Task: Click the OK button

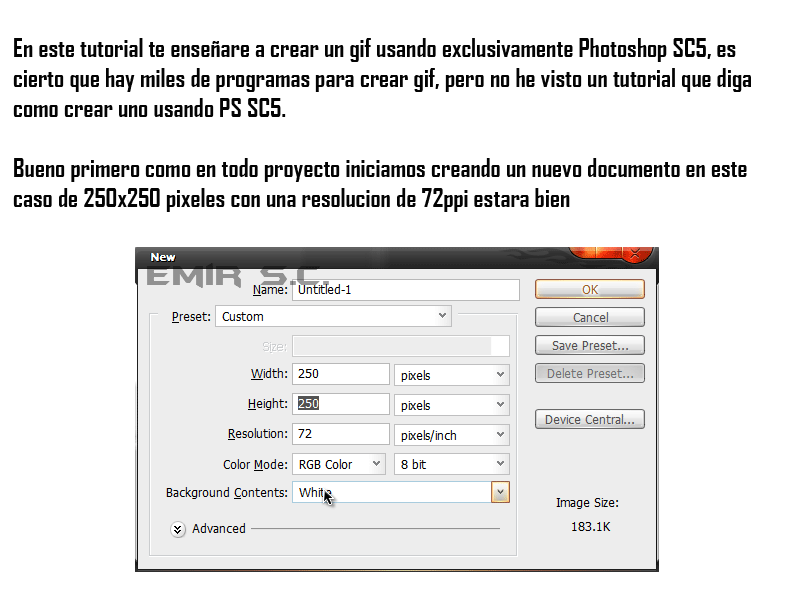Action: (x=589, y=289)
